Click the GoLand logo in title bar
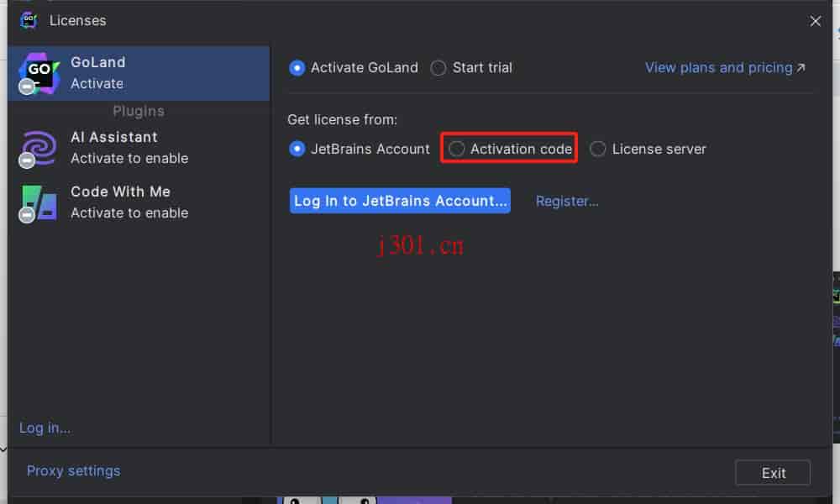 29,20
